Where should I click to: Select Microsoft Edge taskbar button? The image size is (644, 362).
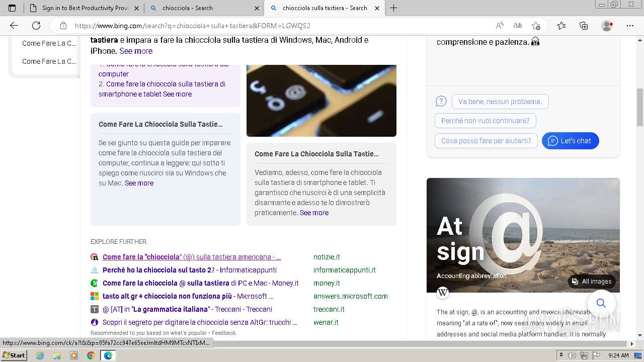click(108, 355)
